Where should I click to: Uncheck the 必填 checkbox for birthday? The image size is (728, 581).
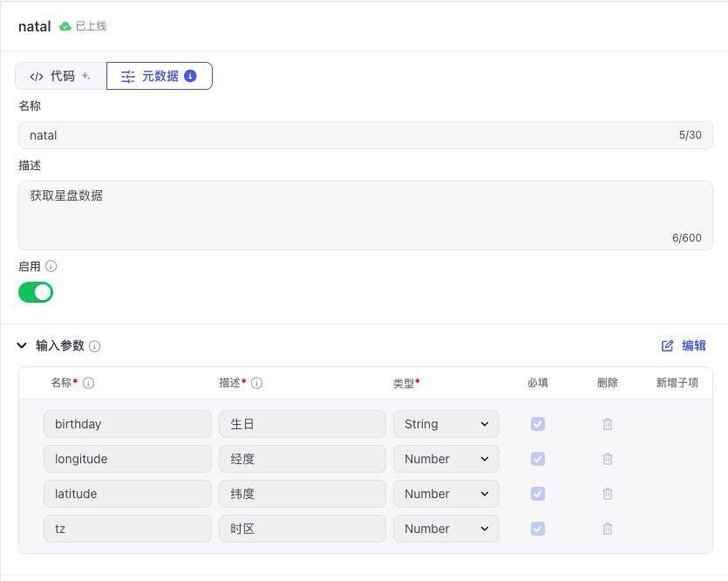pos(538,424)
